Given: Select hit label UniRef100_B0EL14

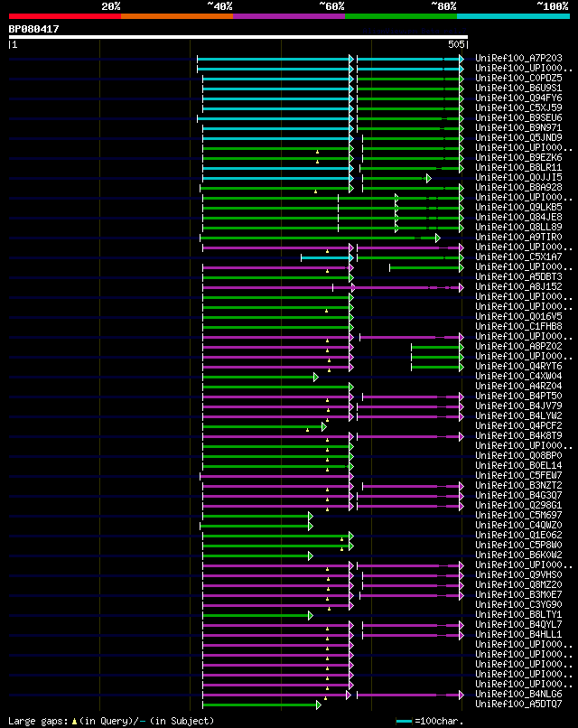Looking at the screenshot, I should point(518,465).
